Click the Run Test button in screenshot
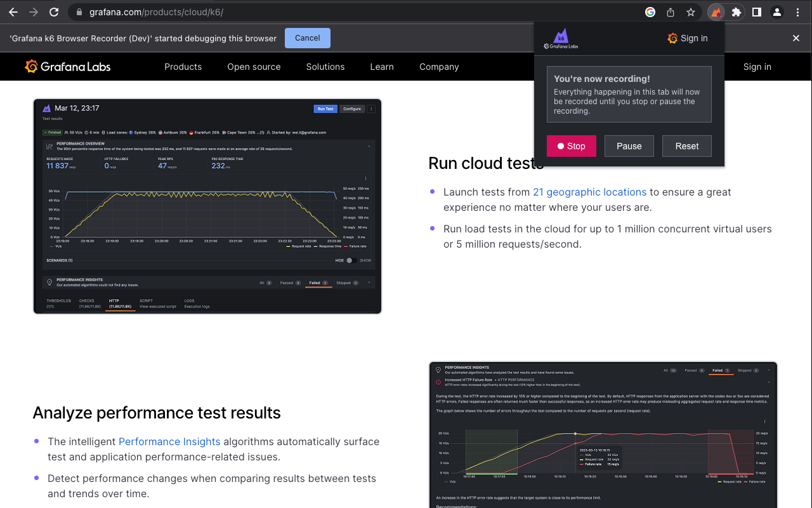 click(x=325, y=109)
